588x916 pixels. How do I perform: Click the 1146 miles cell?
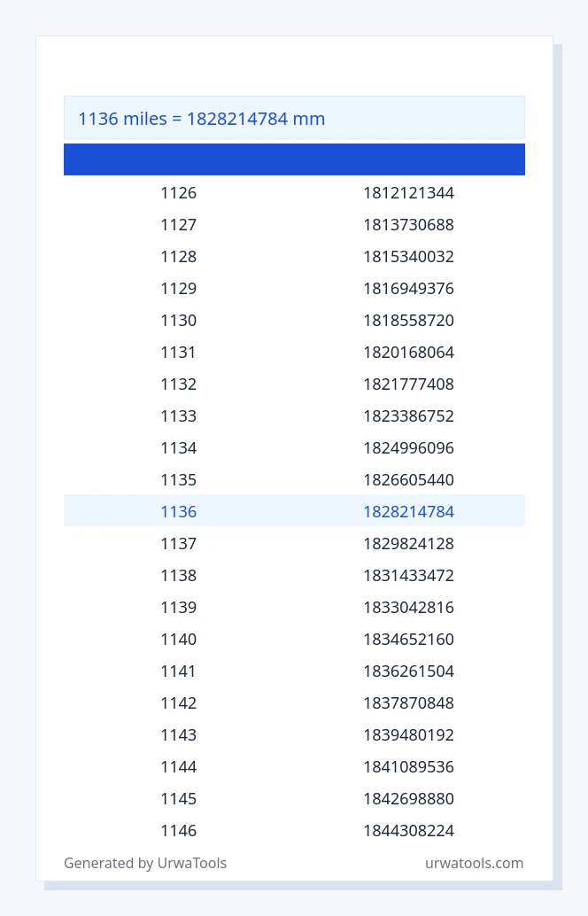tap(179, 831)
